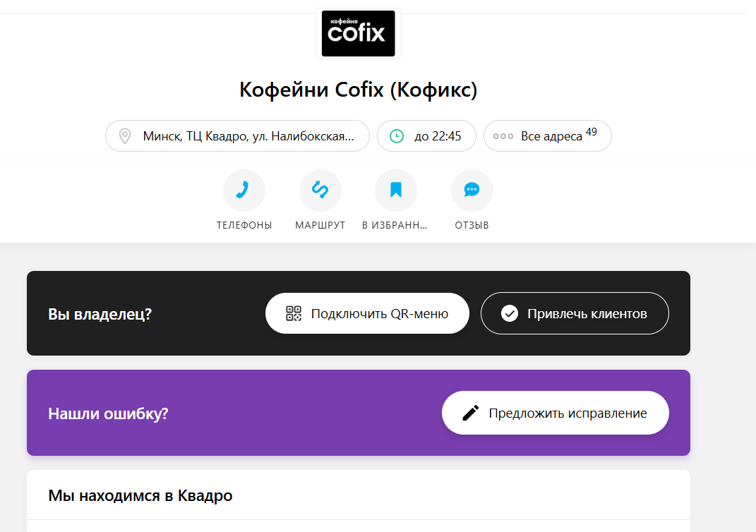The height and width of the screenshot is (532, 756).
Task: Open Все адреса 49 list
Action: (x=548, y=136)
